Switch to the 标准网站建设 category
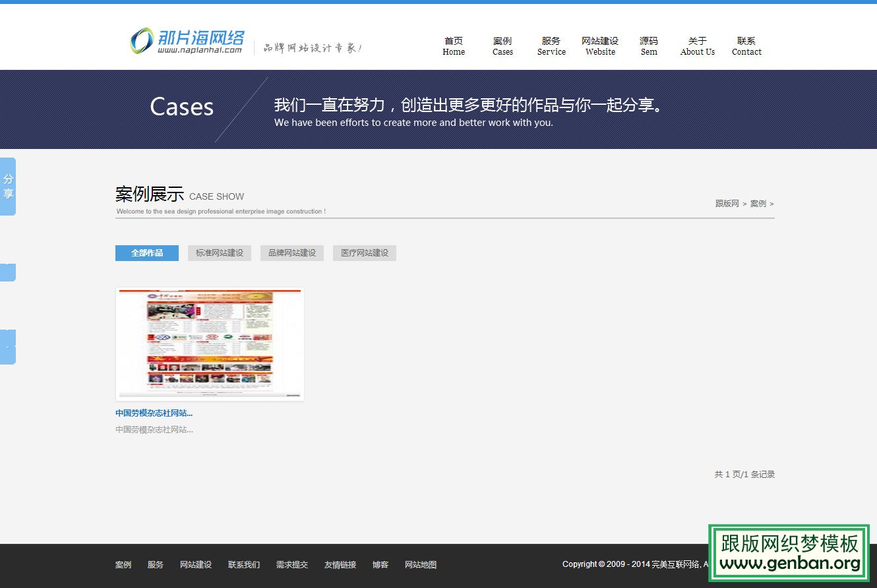Image resolution: width=877 pixels, height=588 pixels. coord(219,252)
